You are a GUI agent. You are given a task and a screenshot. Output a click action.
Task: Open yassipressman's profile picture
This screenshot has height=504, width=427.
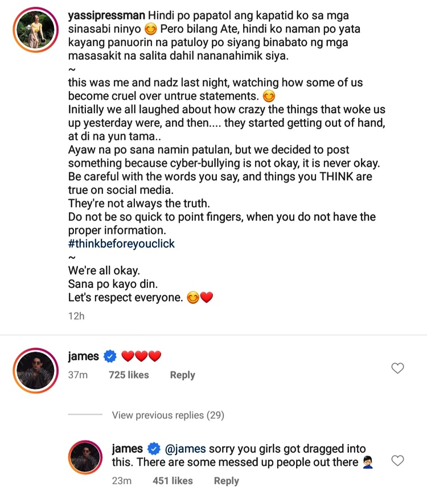point(35,30)
